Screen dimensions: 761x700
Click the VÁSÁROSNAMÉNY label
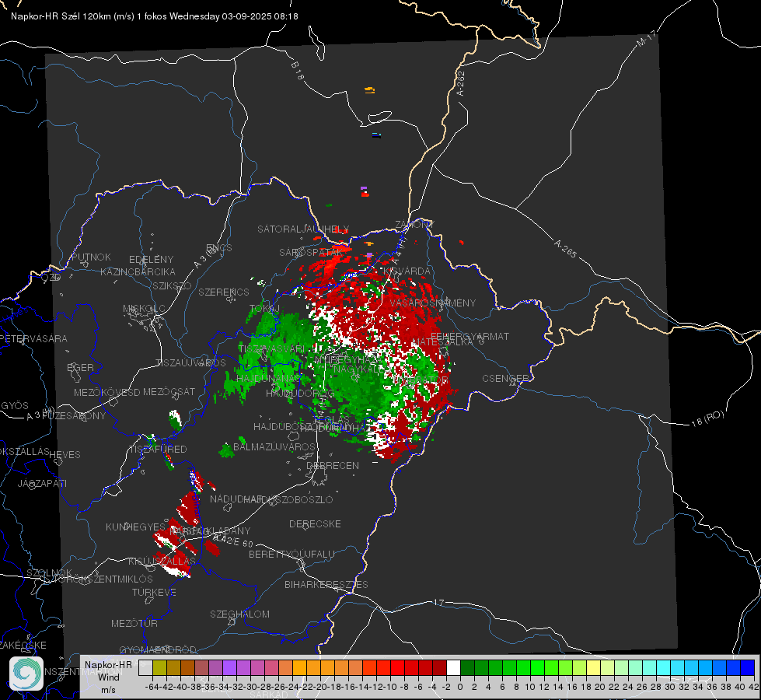tap(433, 303)
